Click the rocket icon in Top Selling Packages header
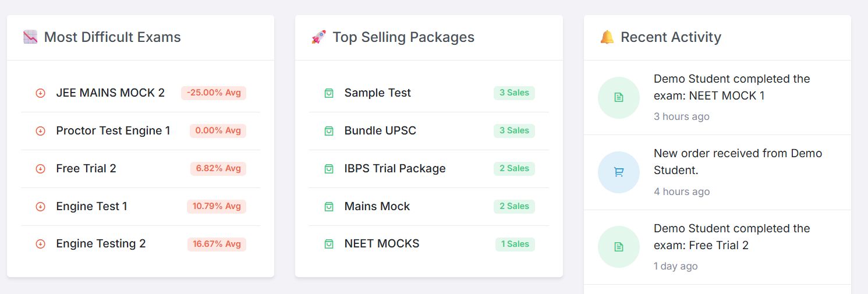 point(318,37)
